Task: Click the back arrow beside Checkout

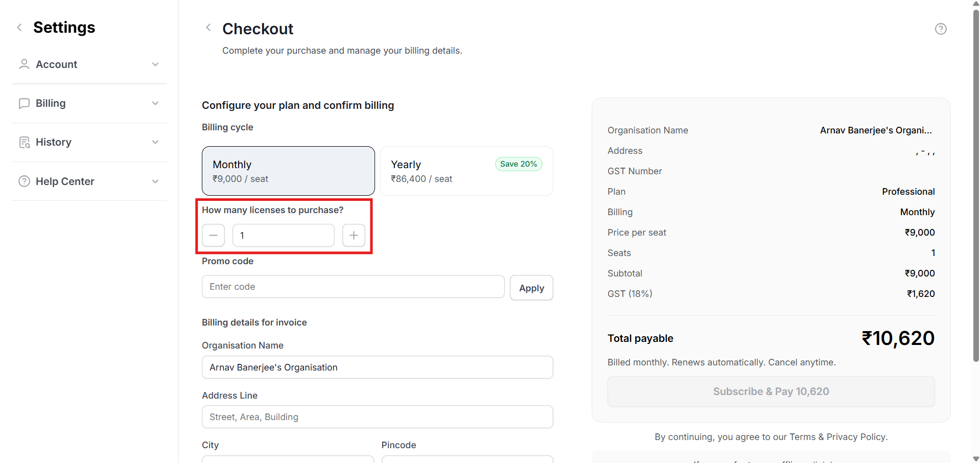Action: [208, 28]
